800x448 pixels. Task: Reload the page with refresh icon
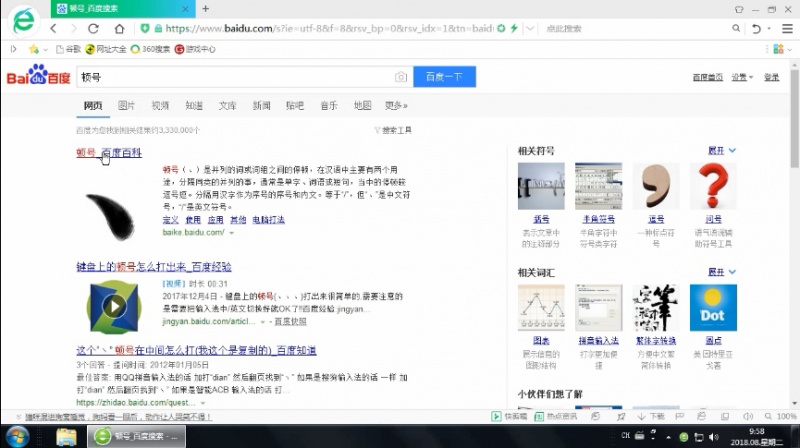click(x=93, y=29)
